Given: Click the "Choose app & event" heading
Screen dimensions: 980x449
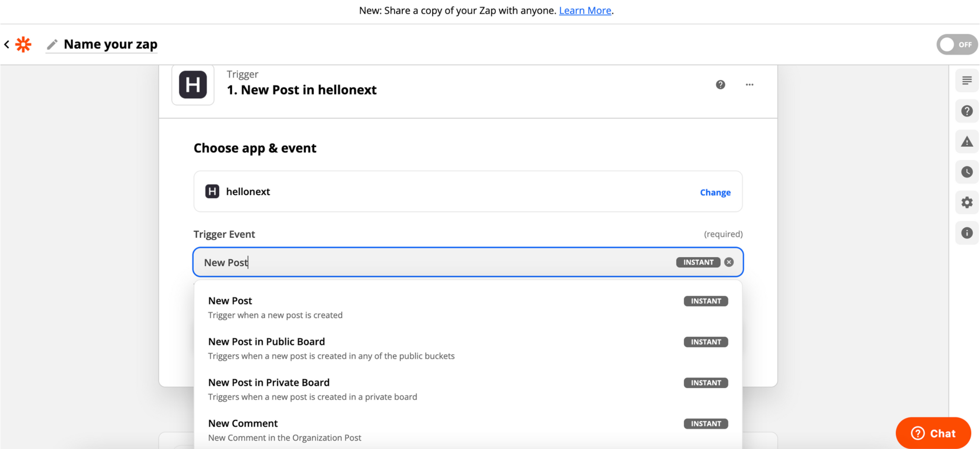Looking at the screenshot, I should pos(255,148).
